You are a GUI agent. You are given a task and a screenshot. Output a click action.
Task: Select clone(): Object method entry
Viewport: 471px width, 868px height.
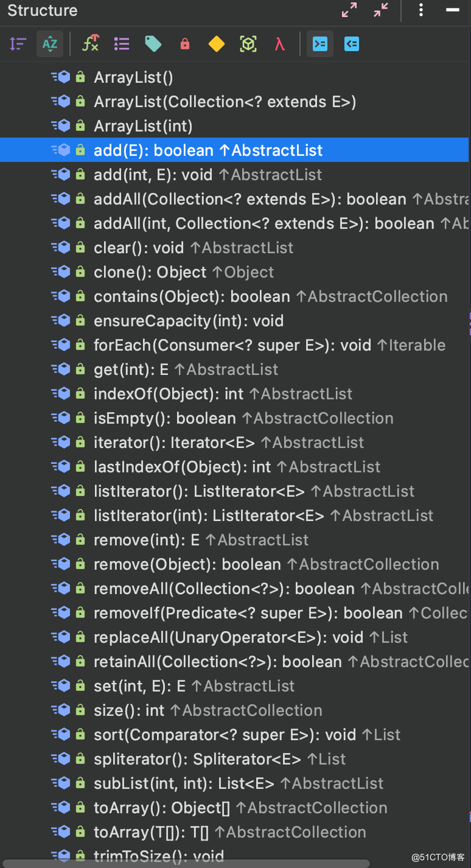pos(184,272)
